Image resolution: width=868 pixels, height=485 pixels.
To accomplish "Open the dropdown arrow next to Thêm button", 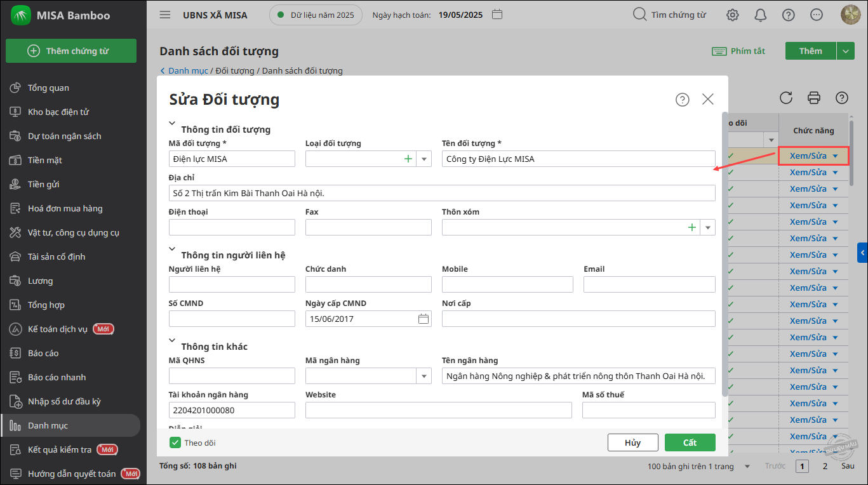I will pos(846,51).
